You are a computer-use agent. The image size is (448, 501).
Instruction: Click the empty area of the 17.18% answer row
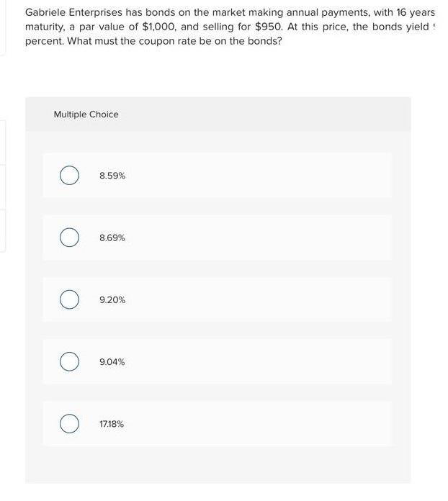[x=256, y=424]
